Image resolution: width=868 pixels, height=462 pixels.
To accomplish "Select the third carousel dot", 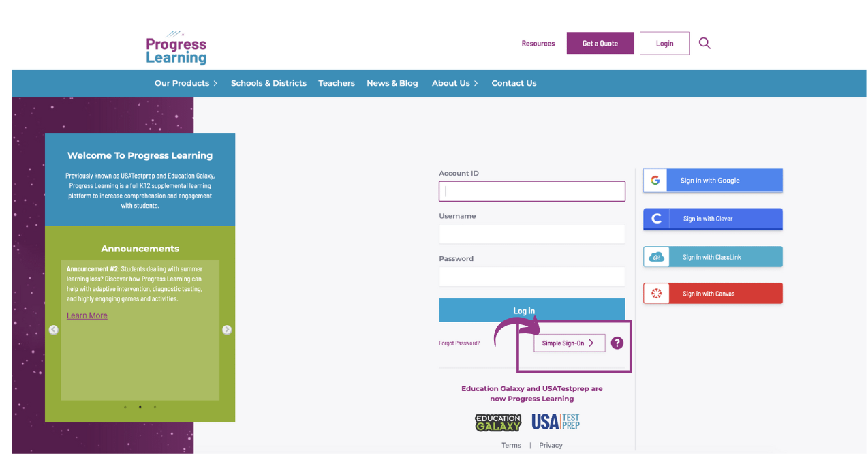I will 155,407.
